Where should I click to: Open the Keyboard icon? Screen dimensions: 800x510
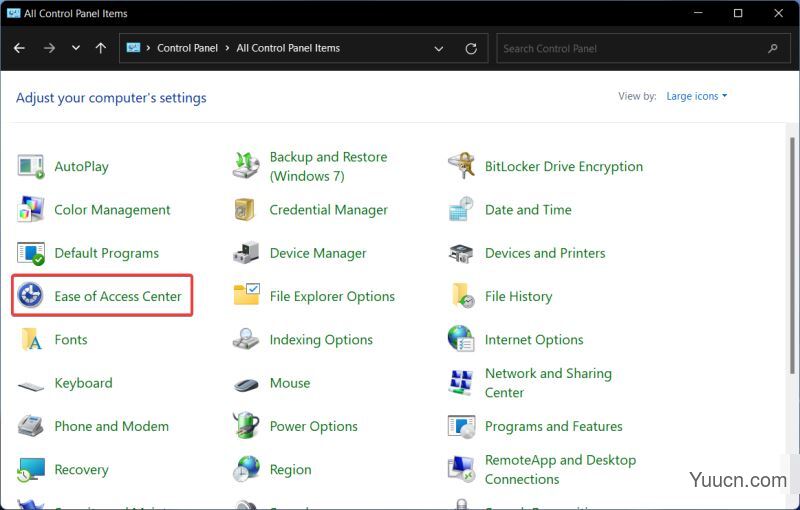tap(31, 386)
